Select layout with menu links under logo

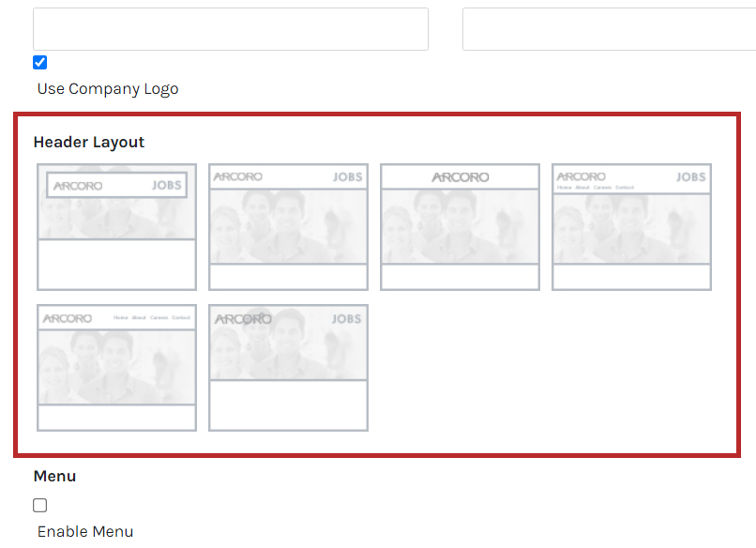tap(631, 227)
